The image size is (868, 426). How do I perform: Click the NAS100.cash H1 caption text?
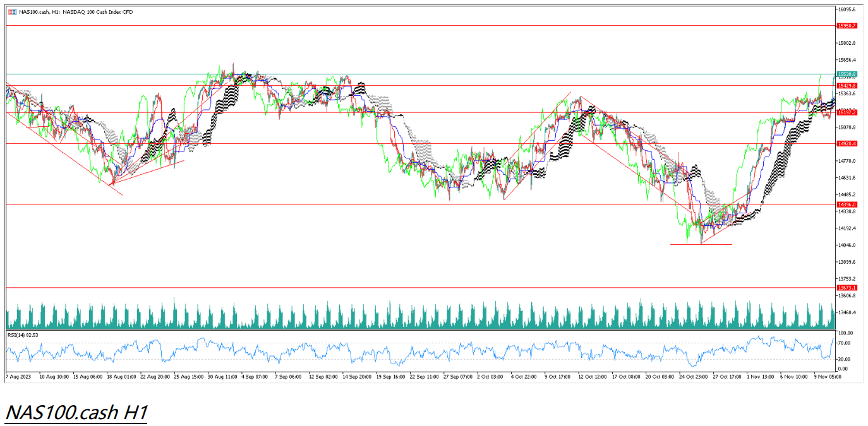pos(76,412)
